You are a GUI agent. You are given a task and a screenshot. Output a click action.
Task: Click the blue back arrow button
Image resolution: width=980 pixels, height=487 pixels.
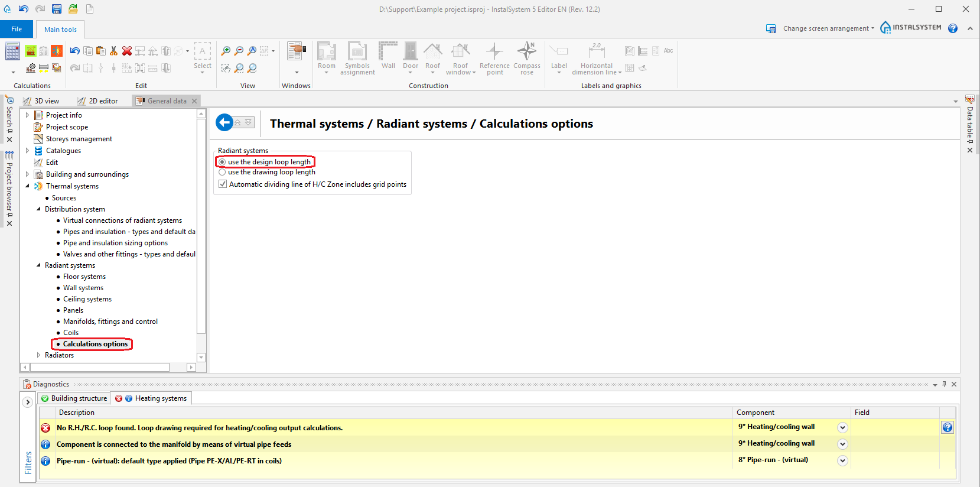(224, 122)
